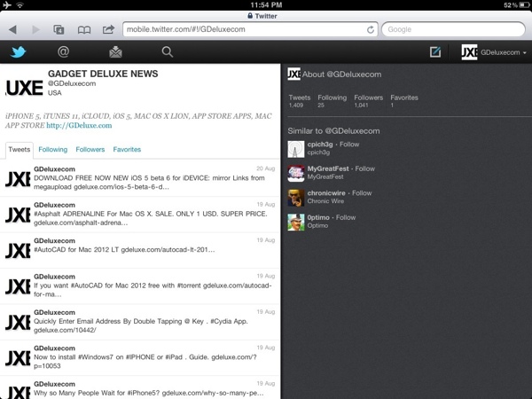Click 0ptimo avatar
This screenshot has width=532, height=399.
296,223
